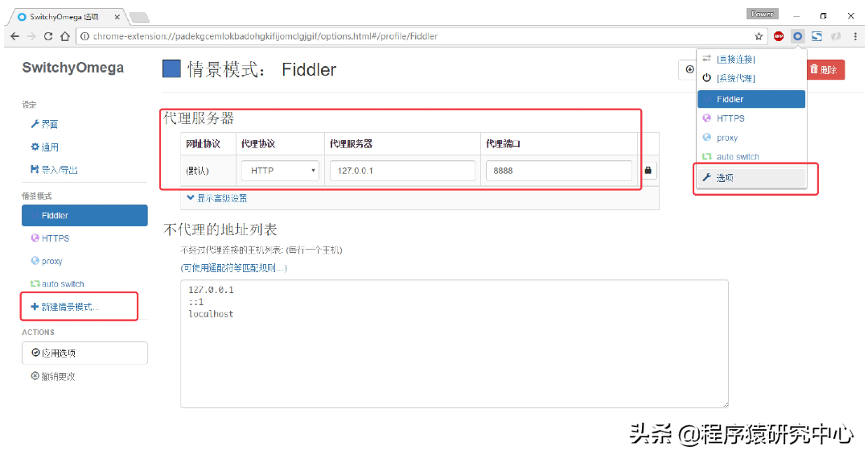Open 通用 general settings

44,147
